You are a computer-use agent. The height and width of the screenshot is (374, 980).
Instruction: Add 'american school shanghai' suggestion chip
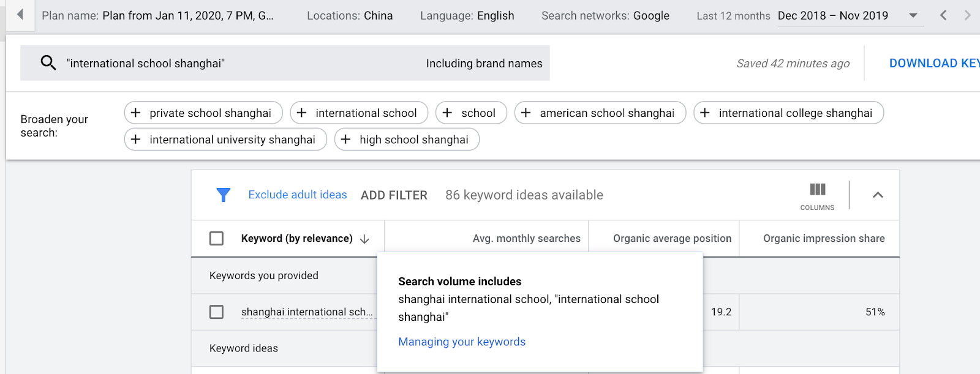pyautogui.click(x=600, y=113)
